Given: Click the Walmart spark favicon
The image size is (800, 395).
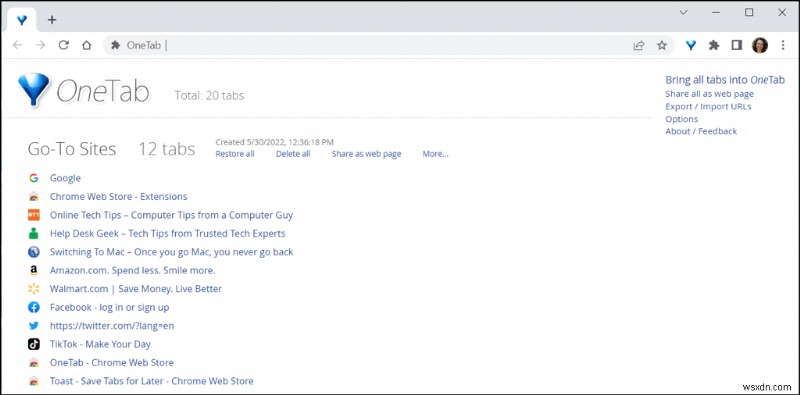Looking at the screenshot, I should tap(34, 289).
